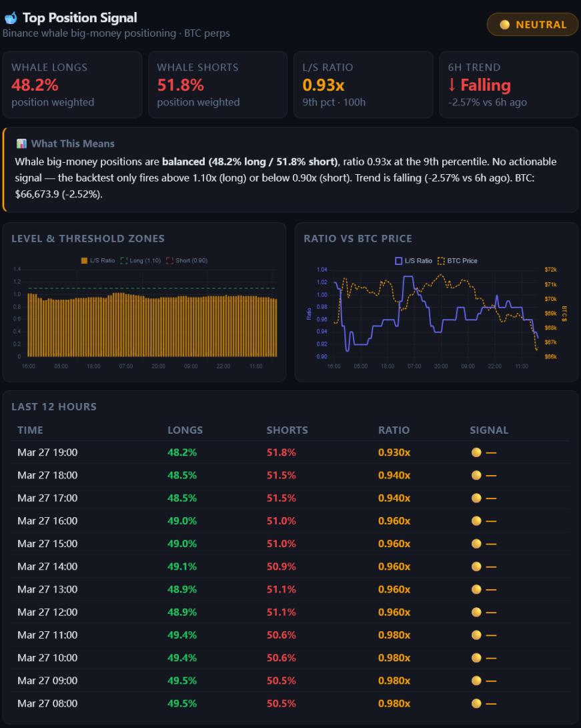Image resolution: width=581 pixels, height=728 pixels.
Task: Toggle the Long (1.10) legend item
Action: pos(141,260)
